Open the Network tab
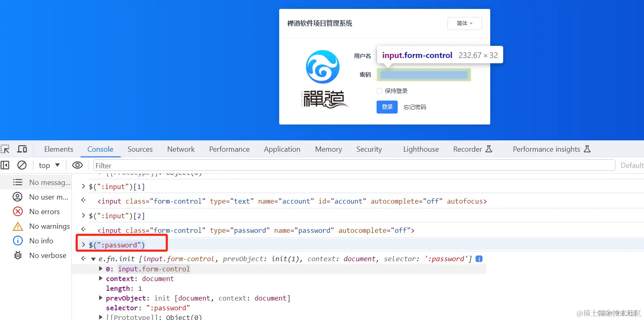Viewport: 644px width, 320px height. [x=181, y=149]
